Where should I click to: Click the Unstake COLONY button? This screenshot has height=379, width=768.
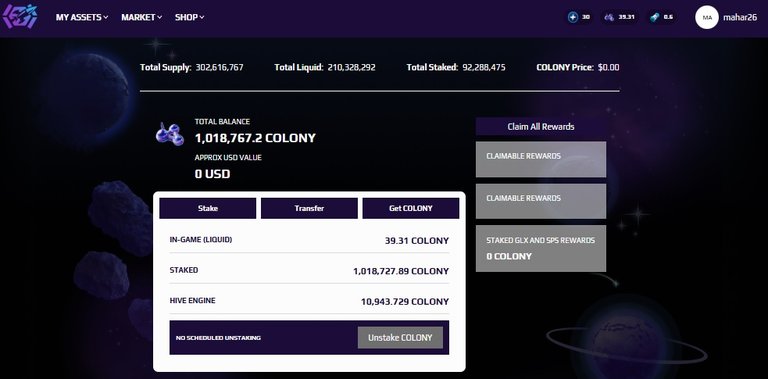[x=400, y=337]
